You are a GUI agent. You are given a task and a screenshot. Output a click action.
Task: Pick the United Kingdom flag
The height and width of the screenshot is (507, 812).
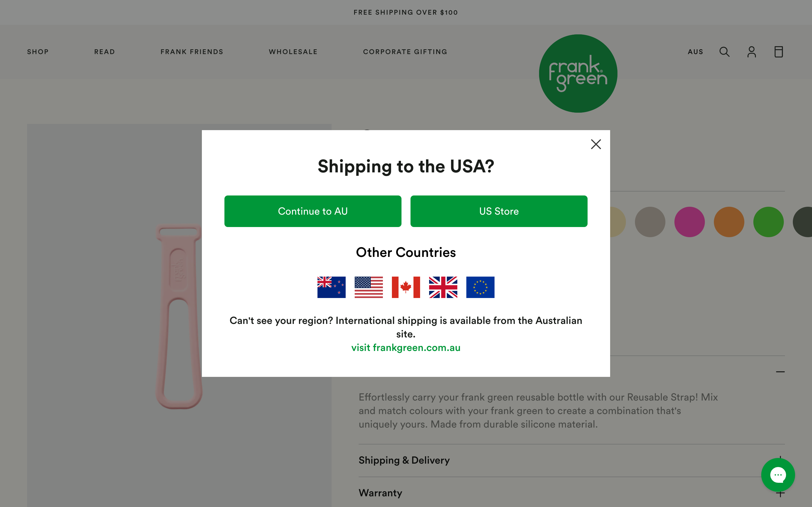click(443, 287)
